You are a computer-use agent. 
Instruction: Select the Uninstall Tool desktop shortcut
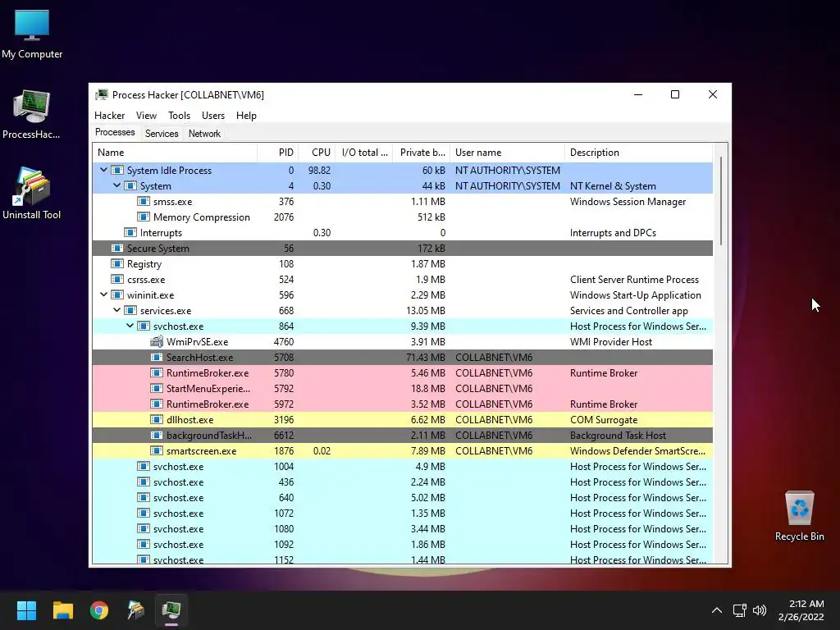[32, 194]
